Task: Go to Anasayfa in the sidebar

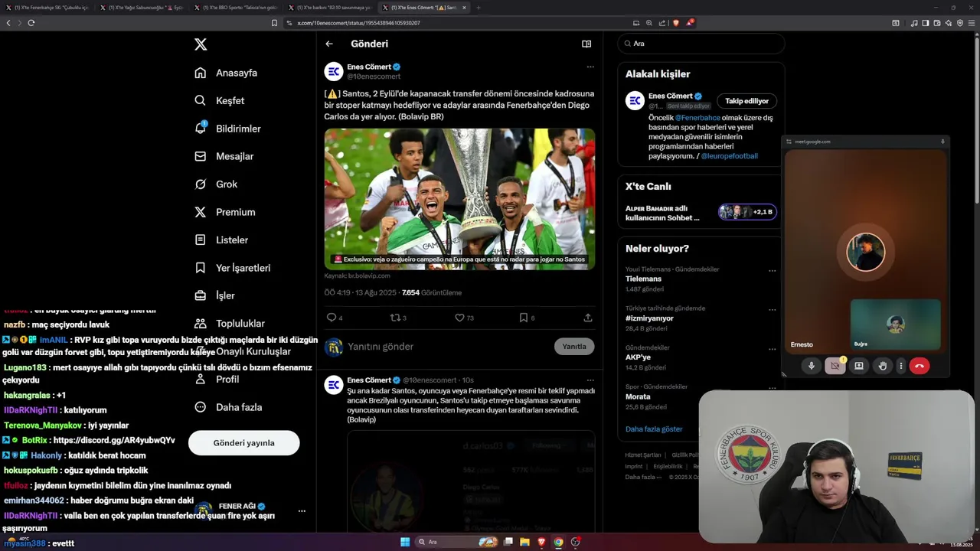Action: click(x=226, y=73)
